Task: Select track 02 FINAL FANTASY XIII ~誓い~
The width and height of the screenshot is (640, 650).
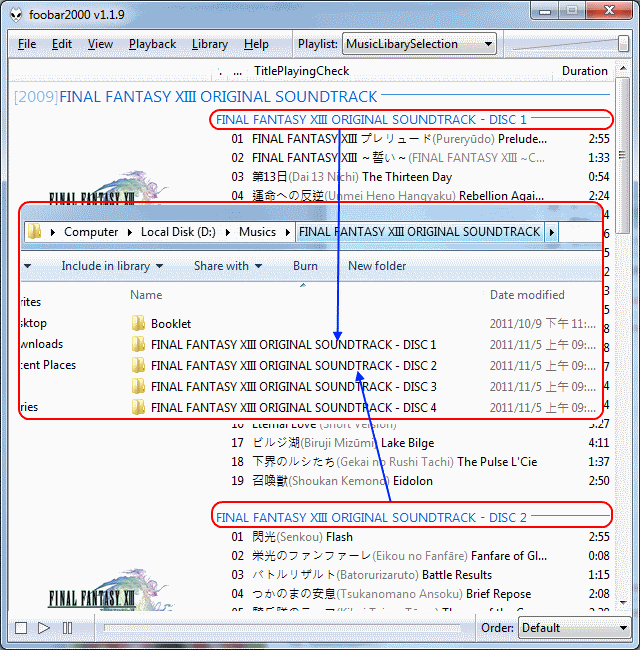Action: 420,158
